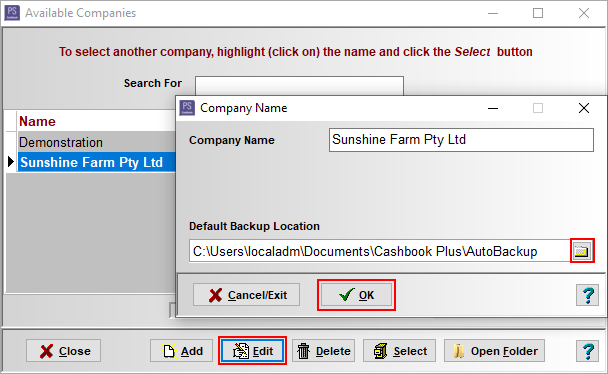This screenshot has width=608, height=374.
Task: Click Cancel/Exit in Company Name dialog
Action: [x=247, y=295]
